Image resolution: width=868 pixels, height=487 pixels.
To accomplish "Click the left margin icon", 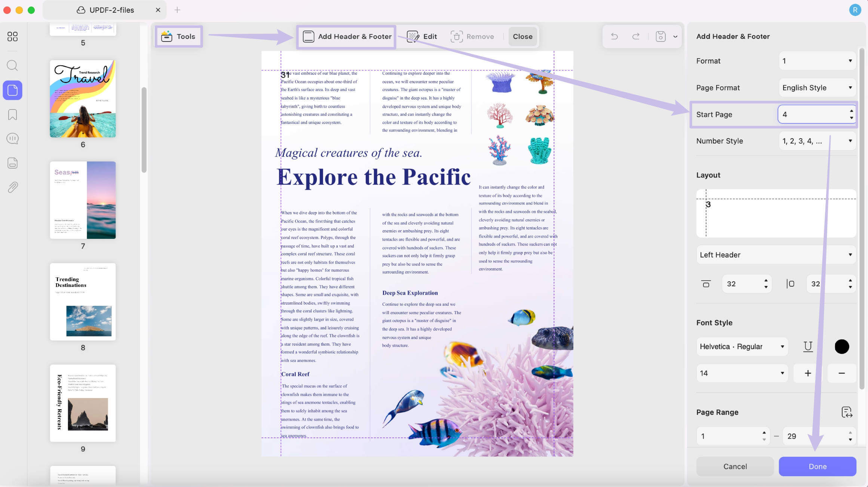I will click(790, 284).
